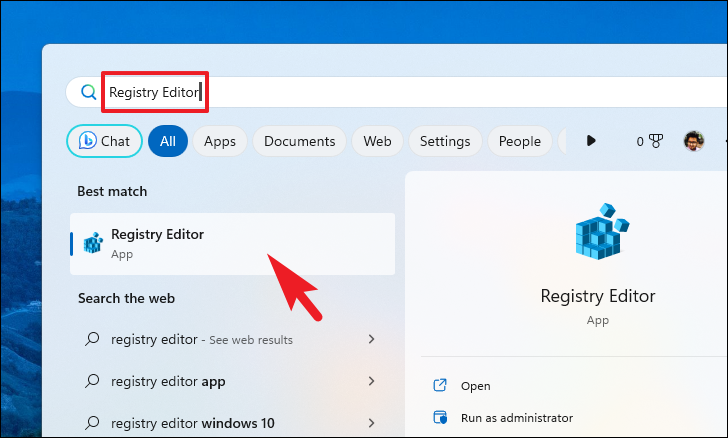Expand arrow for 'registry editor app' suggestion
This screenshot has width=728, height=438.
[x=371, y=381]
